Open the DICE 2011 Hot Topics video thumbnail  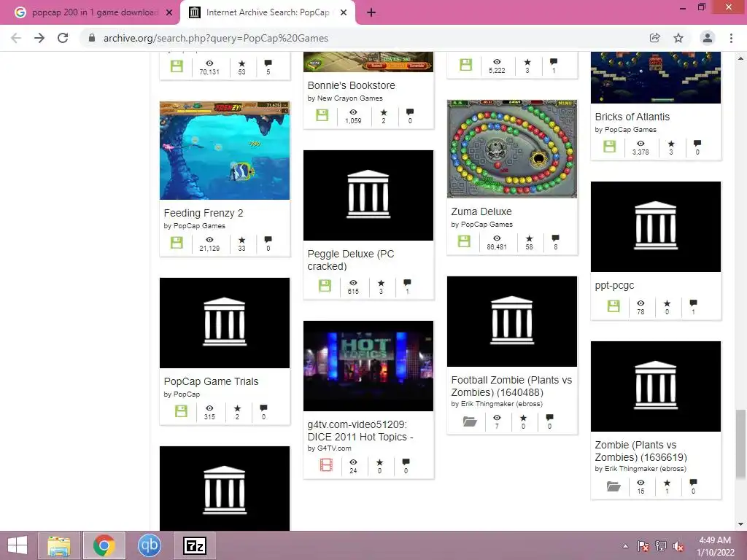[x=368, y=366]
